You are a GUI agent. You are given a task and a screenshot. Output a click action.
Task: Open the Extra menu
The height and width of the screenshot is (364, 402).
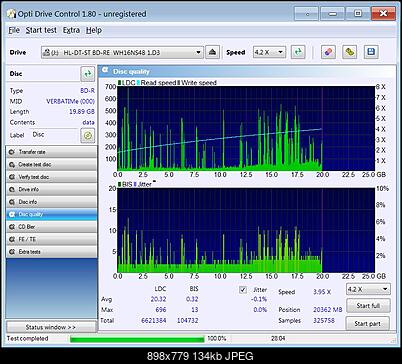tap(71, 30)
